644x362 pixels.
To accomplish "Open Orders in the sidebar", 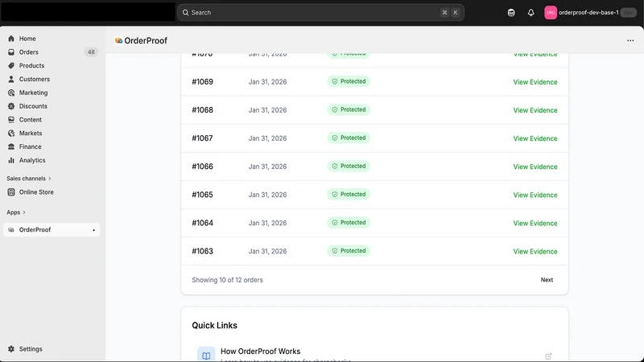I will click(x=28, y=52).
